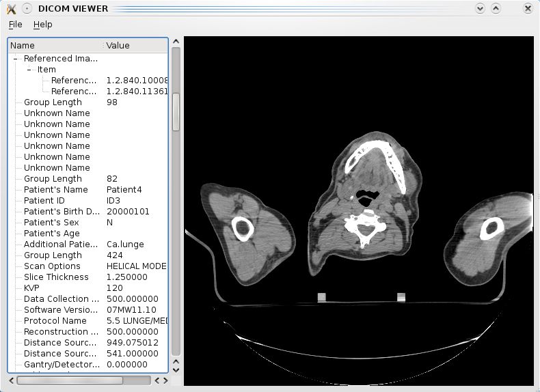Click the value 'Patient4'

124,190
